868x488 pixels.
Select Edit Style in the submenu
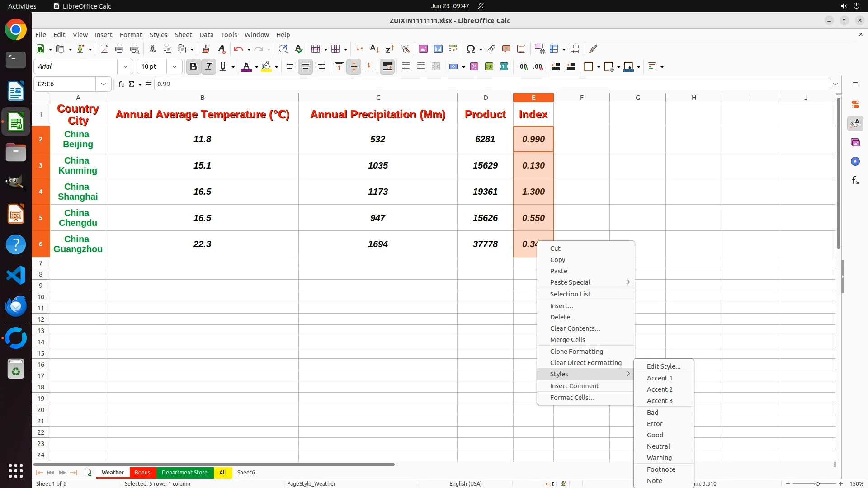663,366
